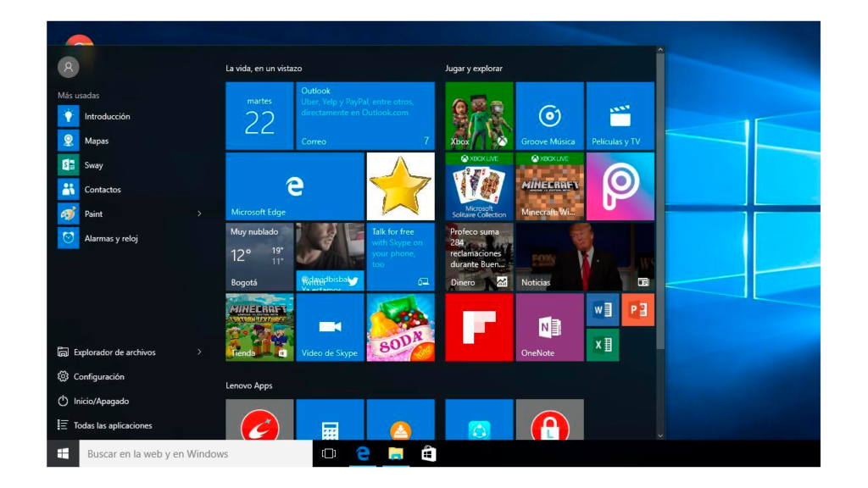The width and height of the screenshot is (868, 488).
Task: Expand the Explorador de archivos chevron
Action: (x=200, y=352)
